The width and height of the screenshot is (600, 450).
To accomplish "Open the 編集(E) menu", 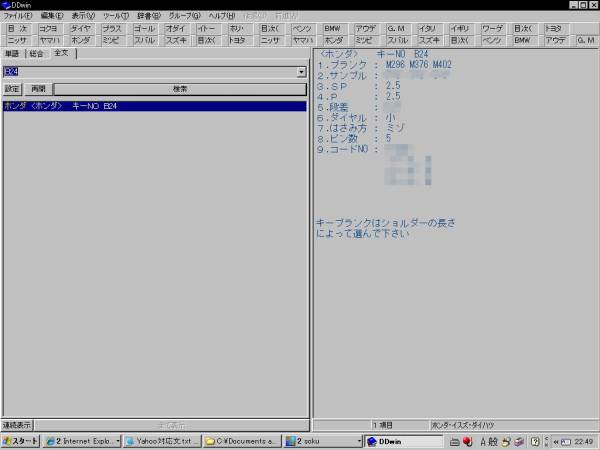I will click(x=52, y=16).
